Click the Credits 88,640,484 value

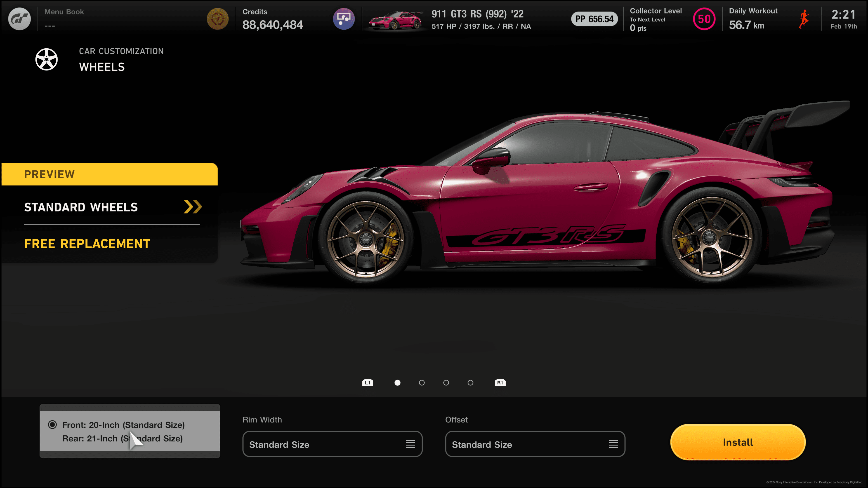273,25
